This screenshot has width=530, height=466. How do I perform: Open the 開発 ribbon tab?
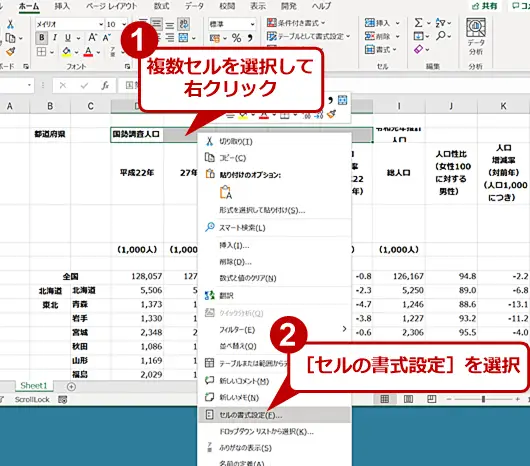289,6
